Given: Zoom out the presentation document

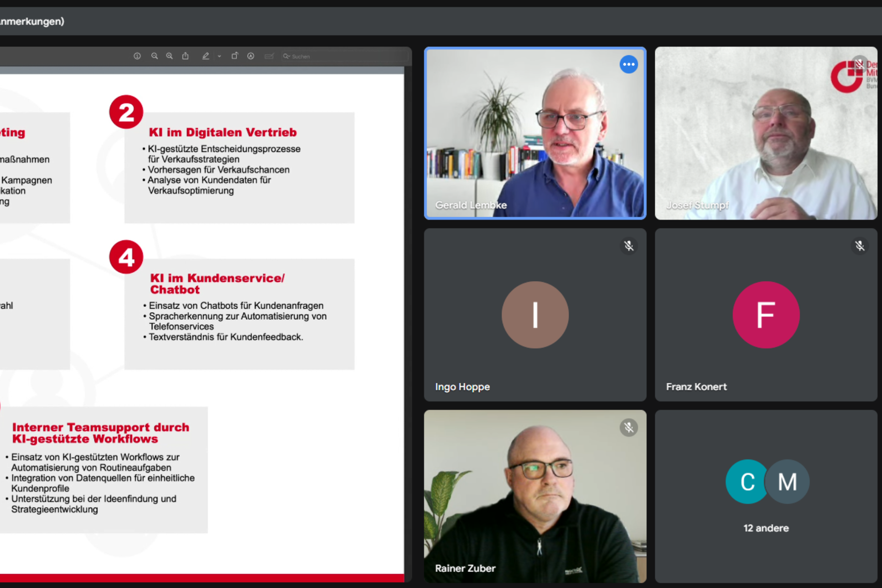Looking at the screenshot, I should 154,56.
